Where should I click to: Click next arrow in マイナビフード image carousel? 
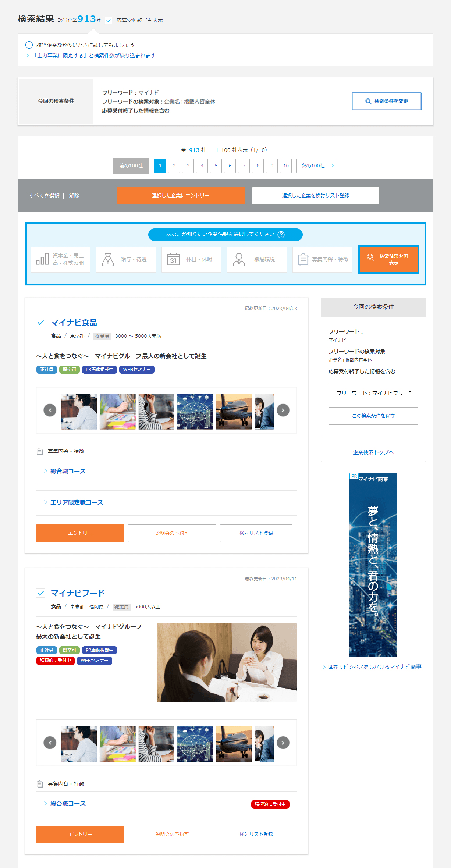283,743
